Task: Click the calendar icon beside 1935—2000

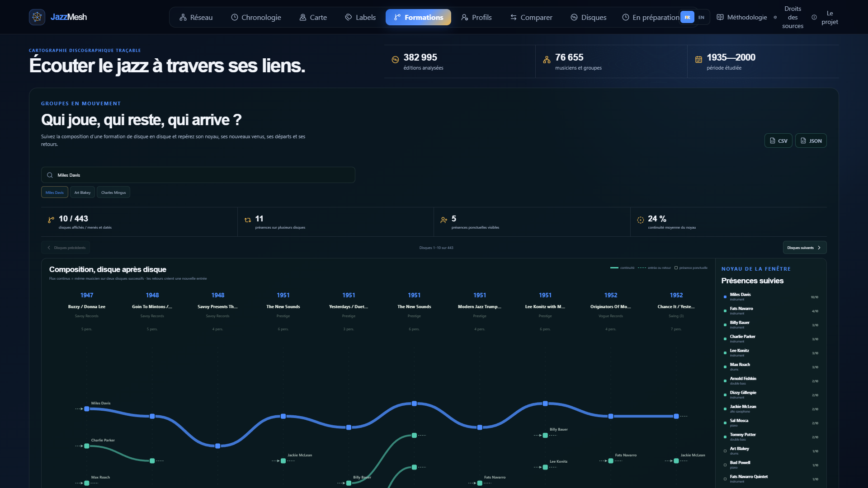Action: pos(698,59)
